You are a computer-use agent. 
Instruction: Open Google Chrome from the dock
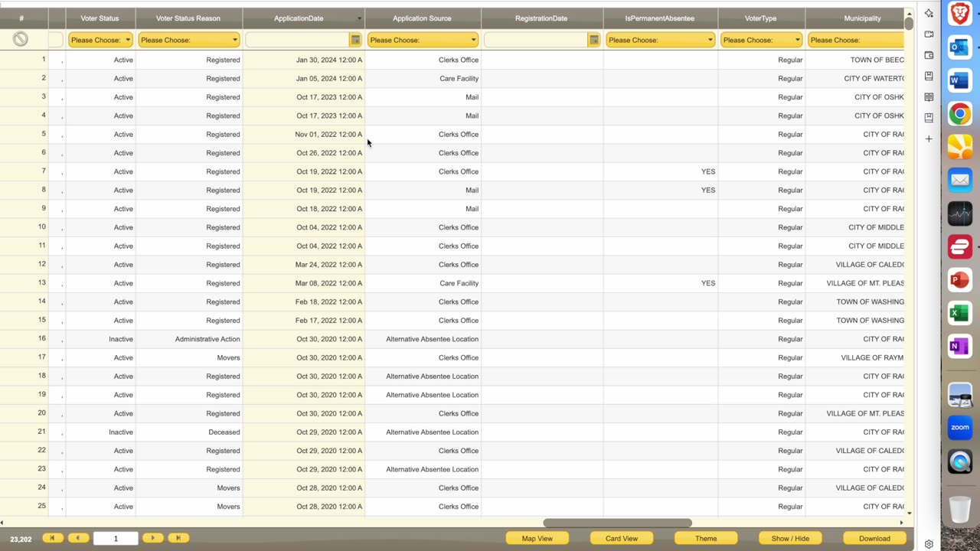(960, 114)
